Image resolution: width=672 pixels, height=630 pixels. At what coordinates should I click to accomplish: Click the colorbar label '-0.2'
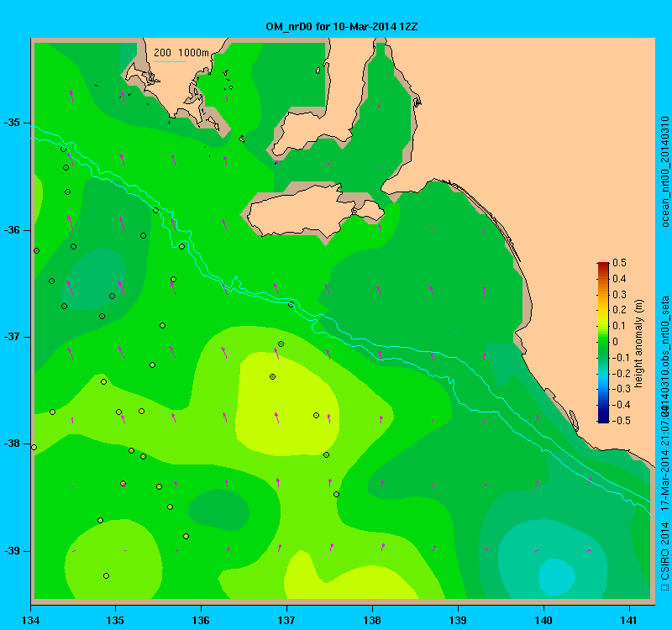pos(620,373)
